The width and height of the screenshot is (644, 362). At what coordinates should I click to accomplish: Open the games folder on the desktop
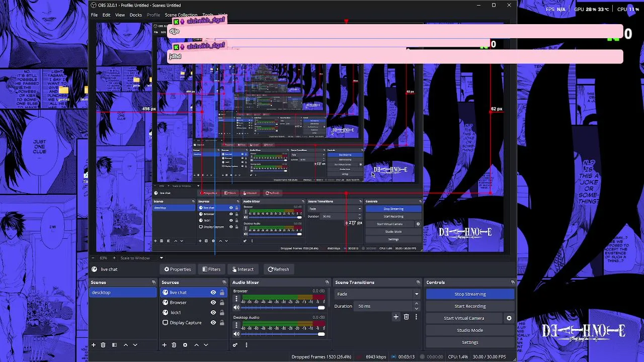point(63,93)
